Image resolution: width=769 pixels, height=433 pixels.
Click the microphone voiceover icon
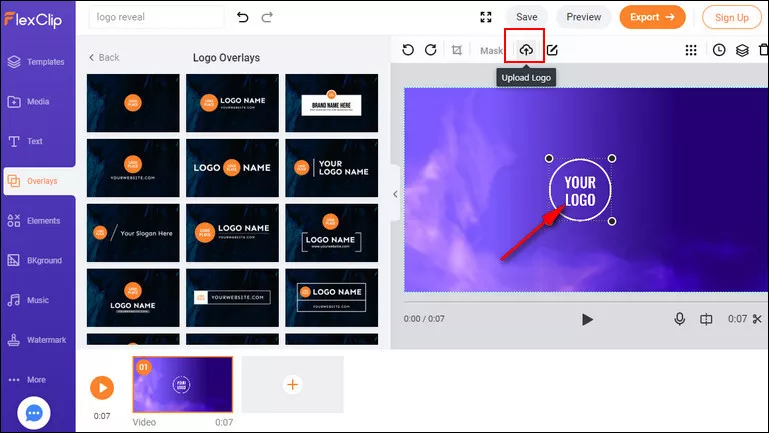[679, 319]
